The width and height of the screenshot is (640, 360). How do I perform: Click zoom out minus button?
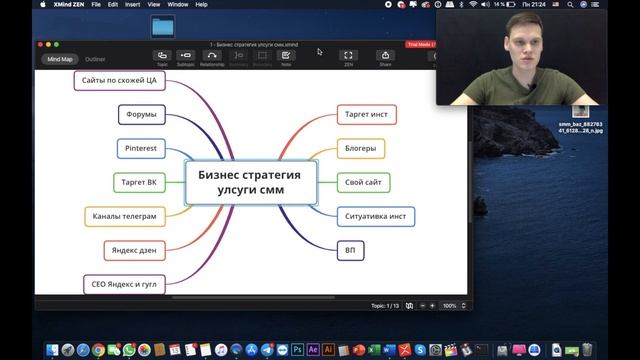(x=423, y=306)
